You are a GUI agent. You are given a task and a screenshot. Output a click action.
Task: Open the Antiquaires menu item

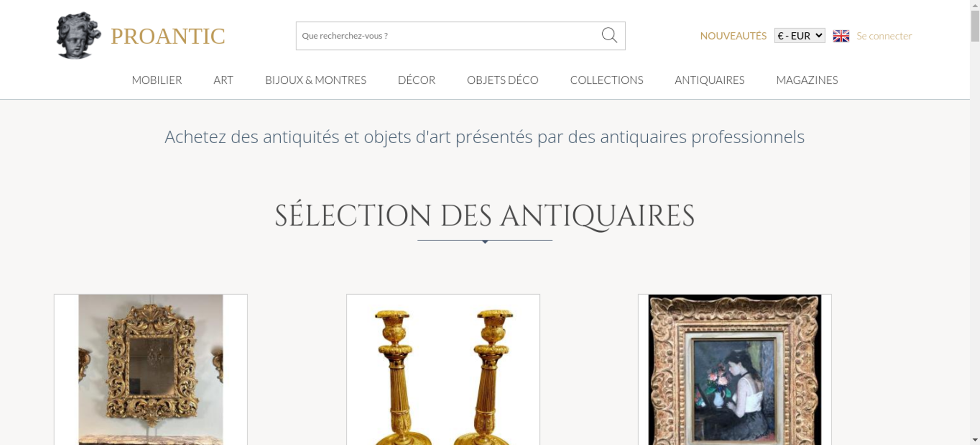point(710,80)
